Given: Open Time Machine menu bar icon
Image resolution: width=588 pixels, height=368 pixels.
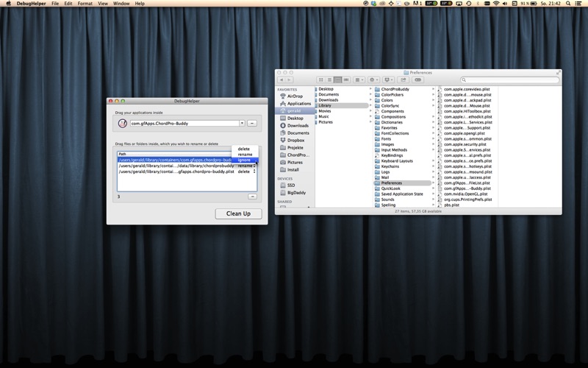Looking at the screenshot, I should 469,4.
